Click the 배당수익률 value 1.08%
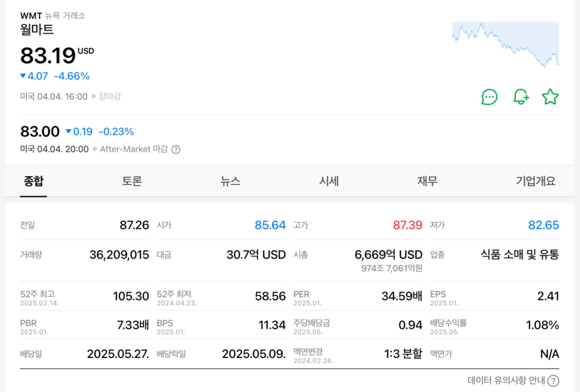The width and height of the screenshot is (580, 392). [x=542, y=325]
